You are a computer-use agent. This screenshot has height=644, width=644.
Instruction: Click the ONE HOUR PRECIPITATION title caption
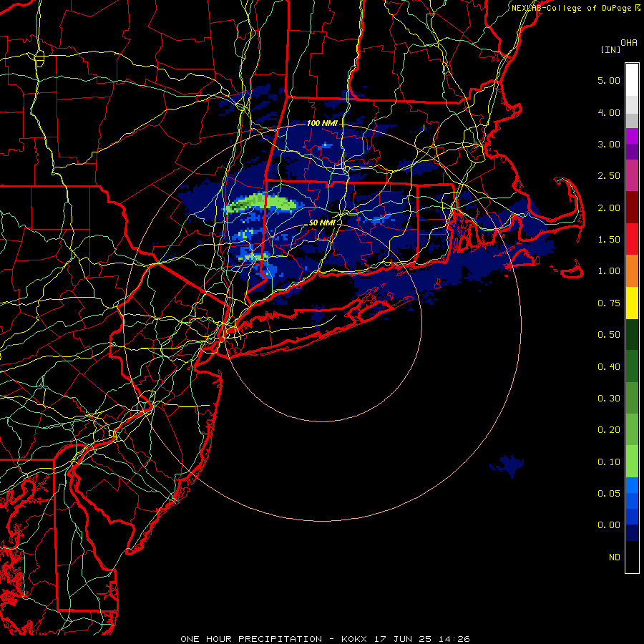[x=251, y=639]
